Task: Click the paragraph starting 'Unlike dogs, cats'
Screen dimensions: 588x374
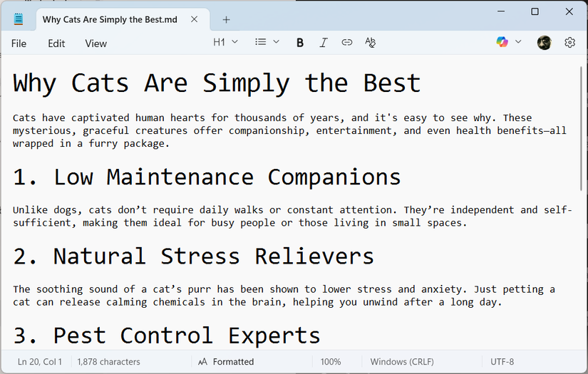Action: (292, 217)
